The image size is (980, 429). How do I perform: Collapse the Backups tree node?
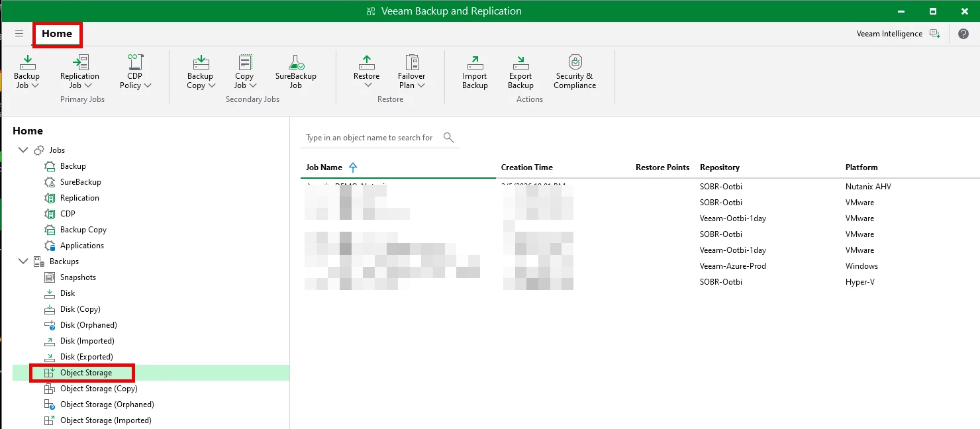(x=23, y=262)
